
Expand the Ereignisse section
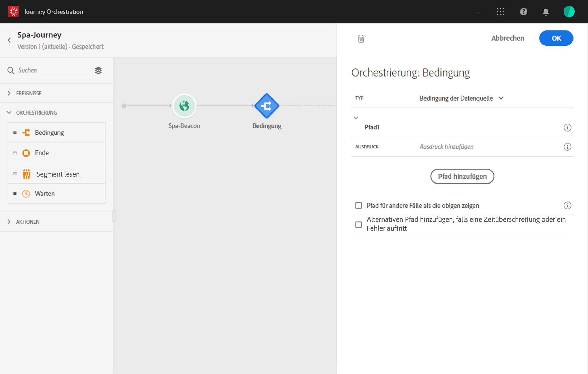9,93
